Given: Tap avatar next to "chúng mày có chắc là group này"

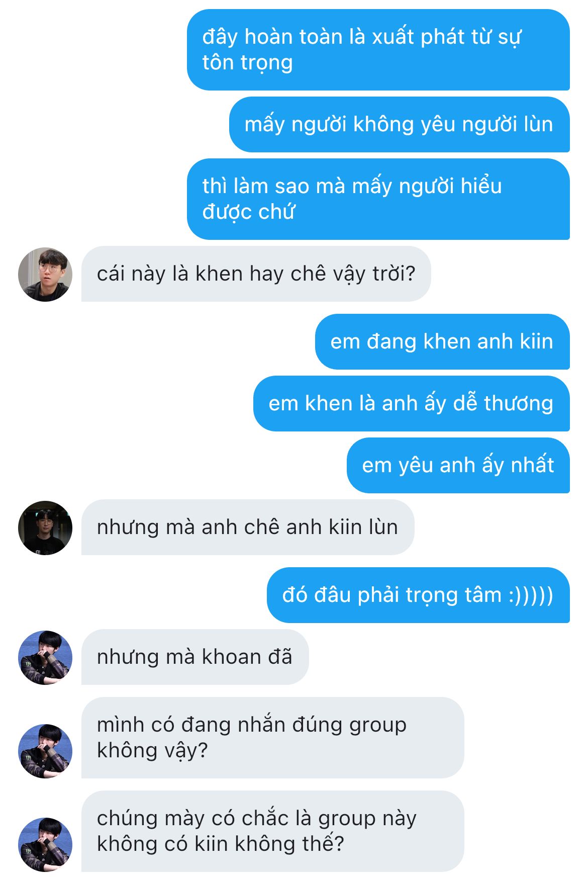Looking at the screenshot, I should (45, 845).
